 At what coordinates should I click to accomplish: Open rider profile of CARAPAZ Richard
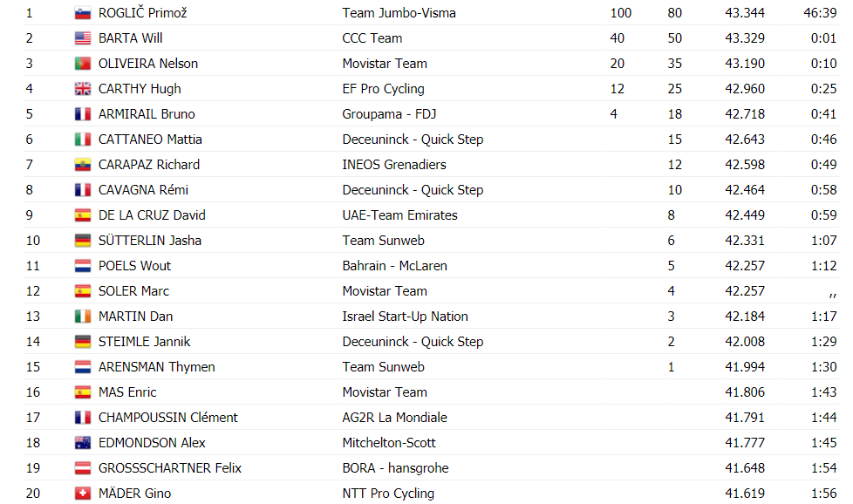[x=149, y=165]
